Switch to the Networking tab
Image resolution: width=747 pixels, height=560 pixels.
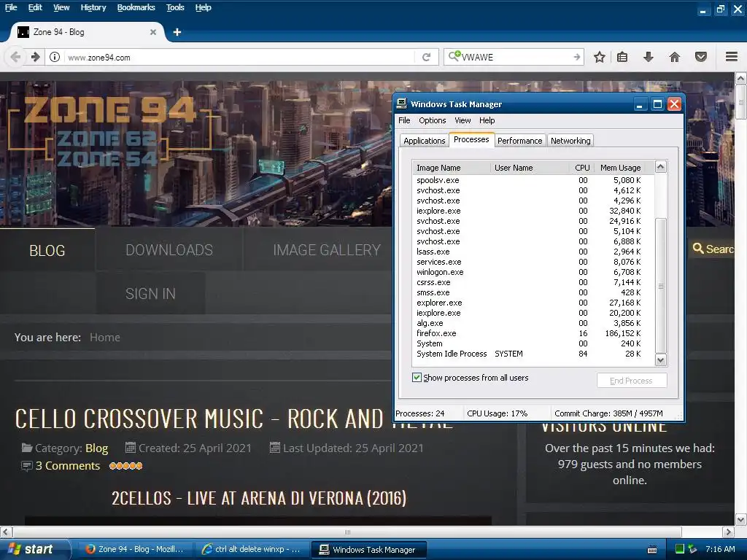(x=570, y=141)
